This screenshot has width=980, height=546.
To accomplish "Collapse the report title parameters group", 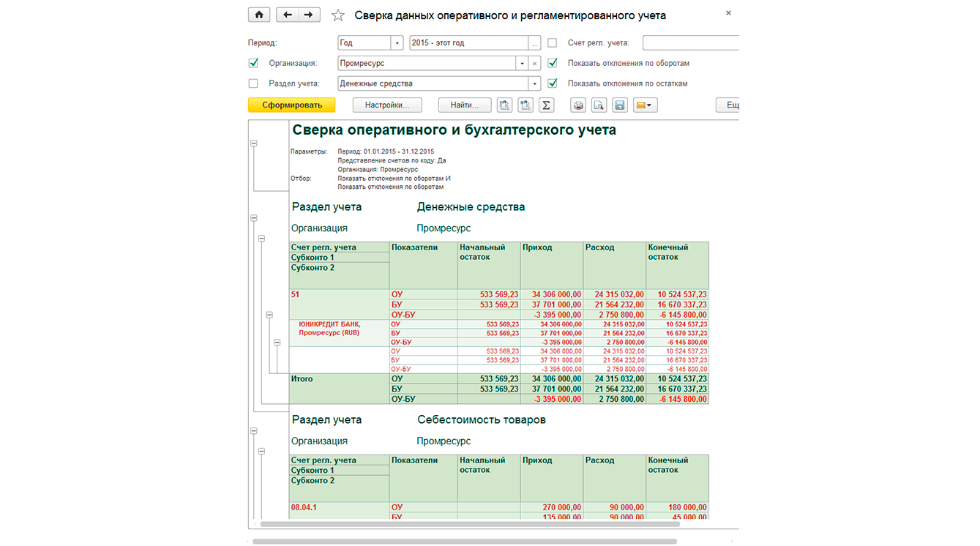I will tap(254, 144).
